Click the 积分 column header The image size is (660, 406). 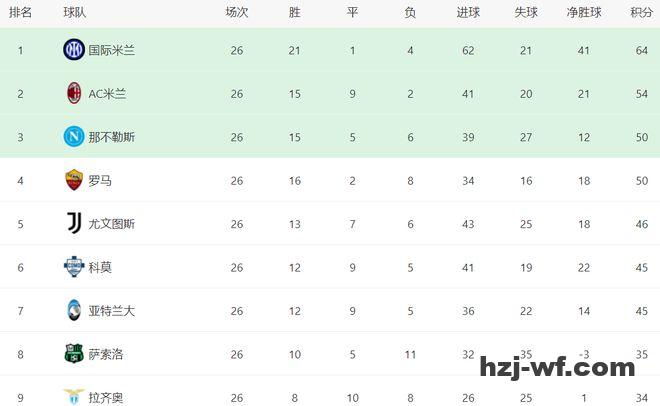641,13
